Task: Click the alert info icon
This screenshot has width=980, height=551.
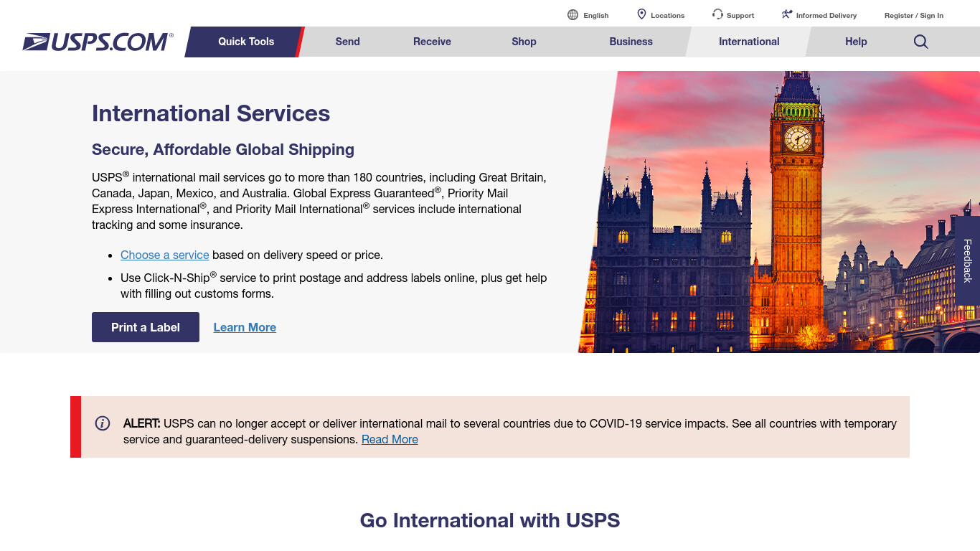Action: pos(103,423)
